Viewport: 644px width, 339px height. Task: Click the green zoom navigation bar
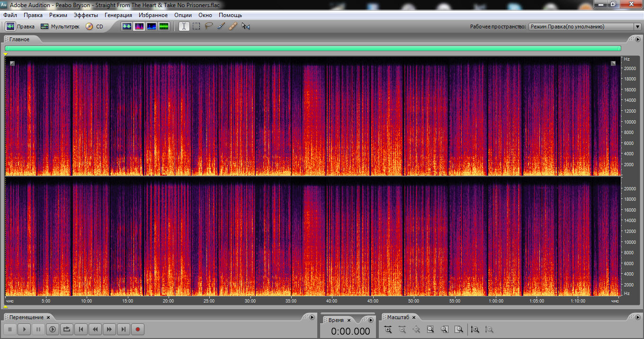[x=313, y=48]
